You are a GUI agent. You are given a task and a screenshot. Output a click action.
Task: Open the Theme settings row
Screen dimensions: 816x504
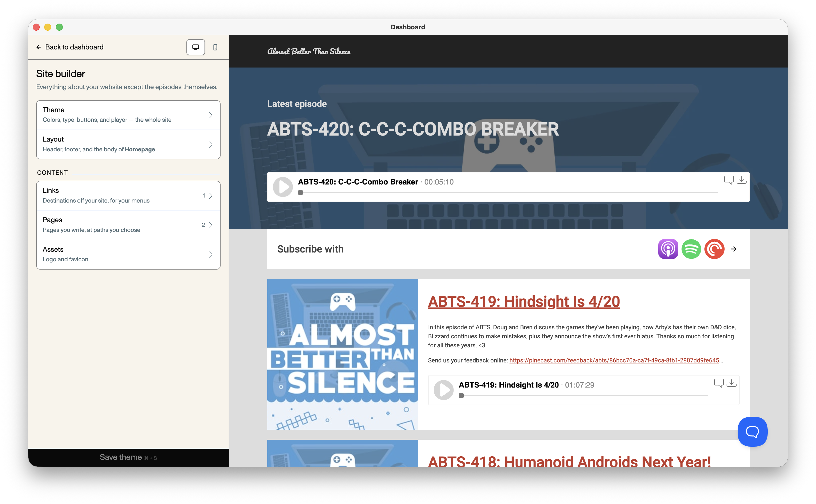click(x=128, y=115)
